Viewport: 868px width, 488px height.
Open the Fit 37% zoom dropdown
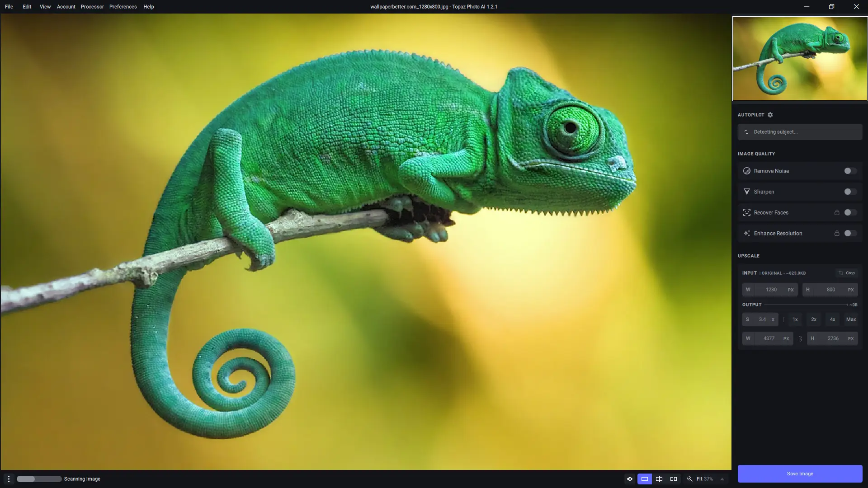[704, 479]
